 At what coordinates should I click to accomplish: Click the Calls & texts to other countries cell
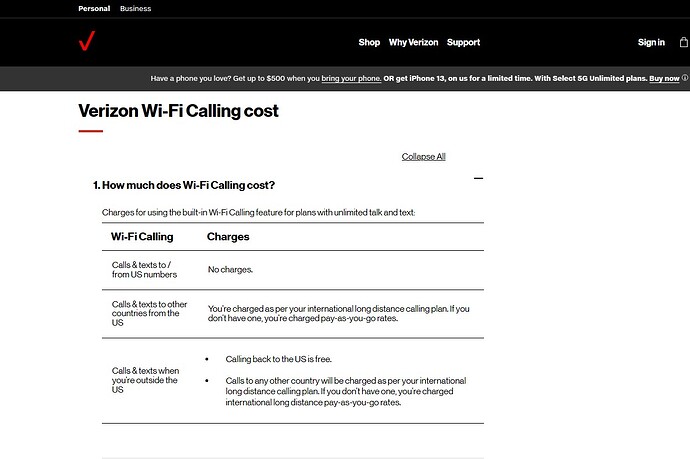coord(149,313)
